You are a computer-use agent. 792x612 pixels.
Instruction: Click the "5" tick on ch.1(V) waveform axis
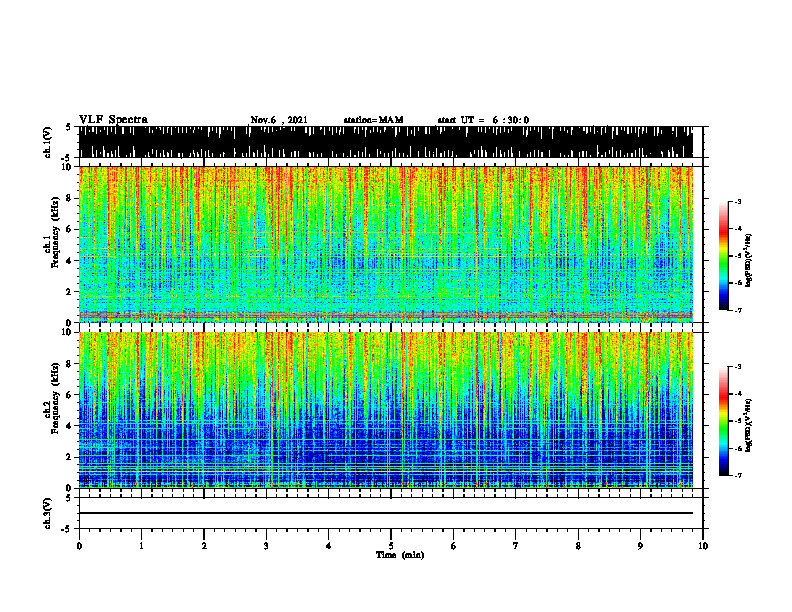(x=69, y=127)
